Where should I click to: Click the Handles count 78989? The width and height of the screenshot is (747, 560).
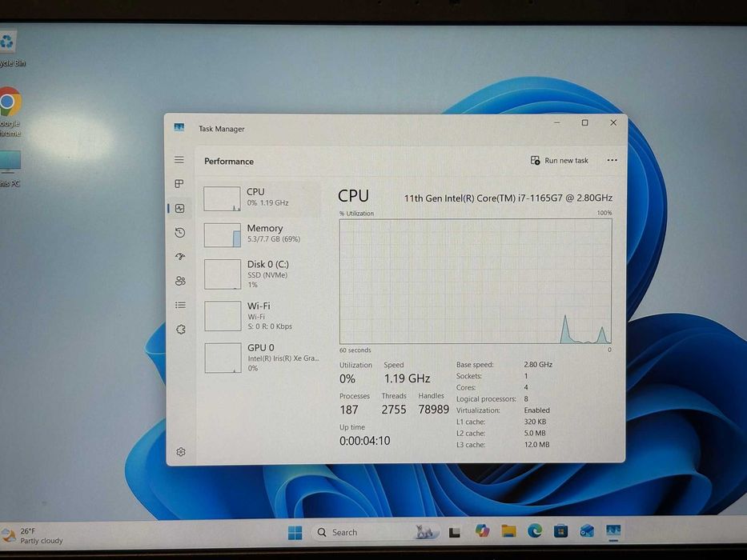[x=433, y=410]
